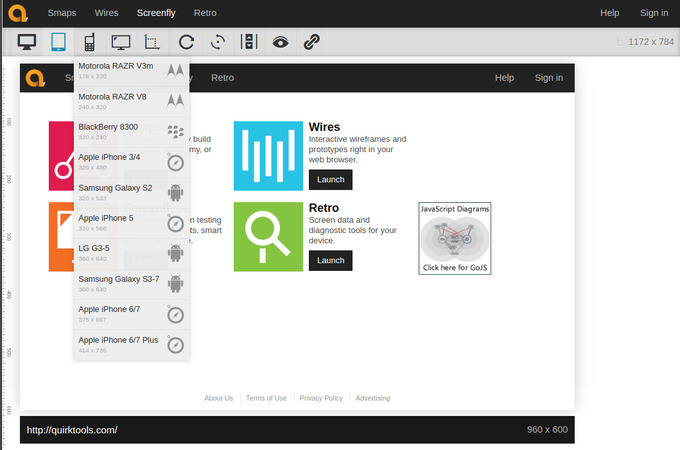Viewport: 680px width, 450px height.
Task: Click the Retro heading next to green tile
Action: [x=324, y=208]
